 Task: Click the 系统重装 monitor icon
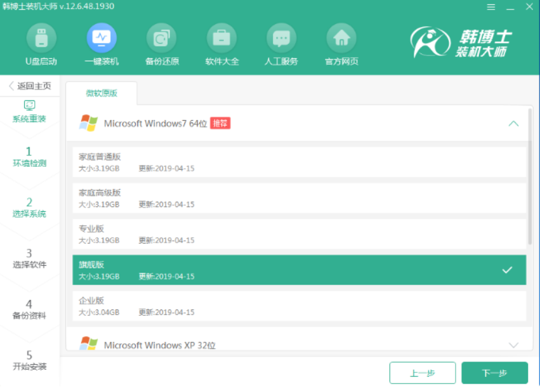(x=29, y=105)
